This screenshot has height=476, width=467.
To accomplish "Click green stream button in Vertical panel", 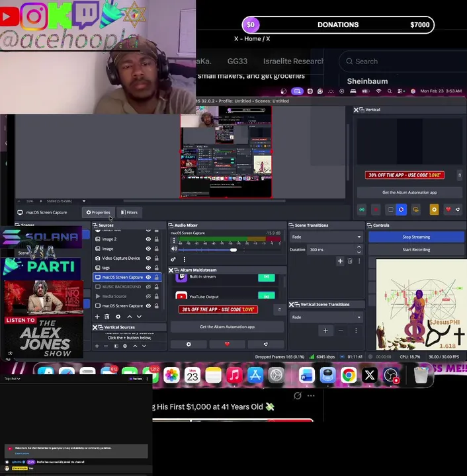I will coord(362,210).
